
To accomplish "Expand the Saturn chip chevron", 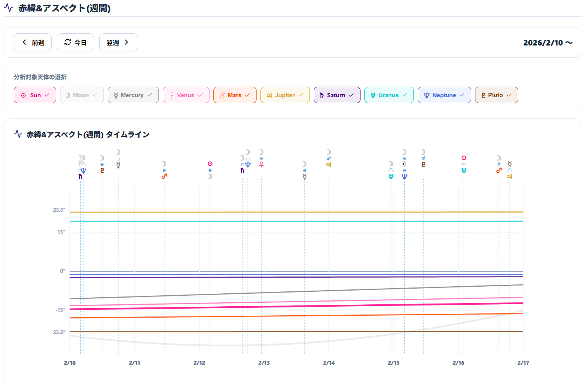I will (351, 95).
